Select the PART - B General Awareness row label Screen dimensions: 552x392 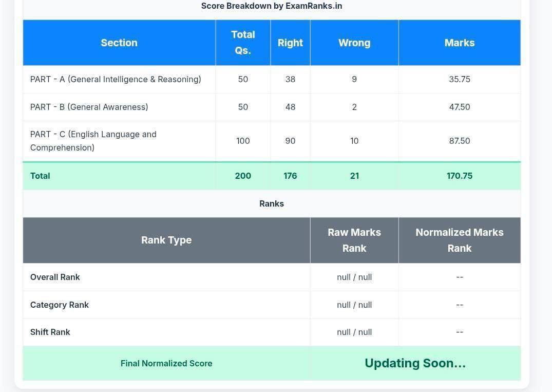coord(89,107)
